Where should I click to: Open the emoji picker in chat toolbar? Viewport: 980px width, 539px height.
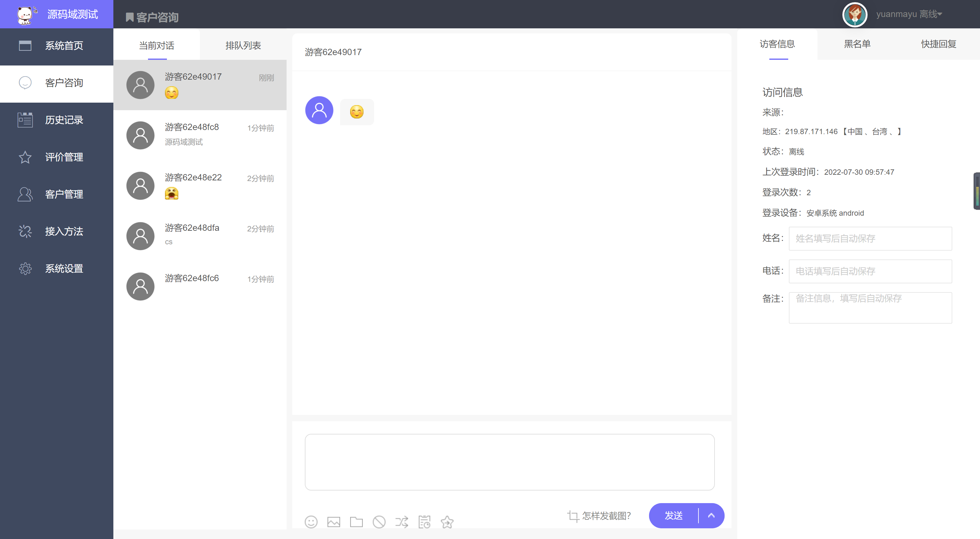click(x=311, y=522)
